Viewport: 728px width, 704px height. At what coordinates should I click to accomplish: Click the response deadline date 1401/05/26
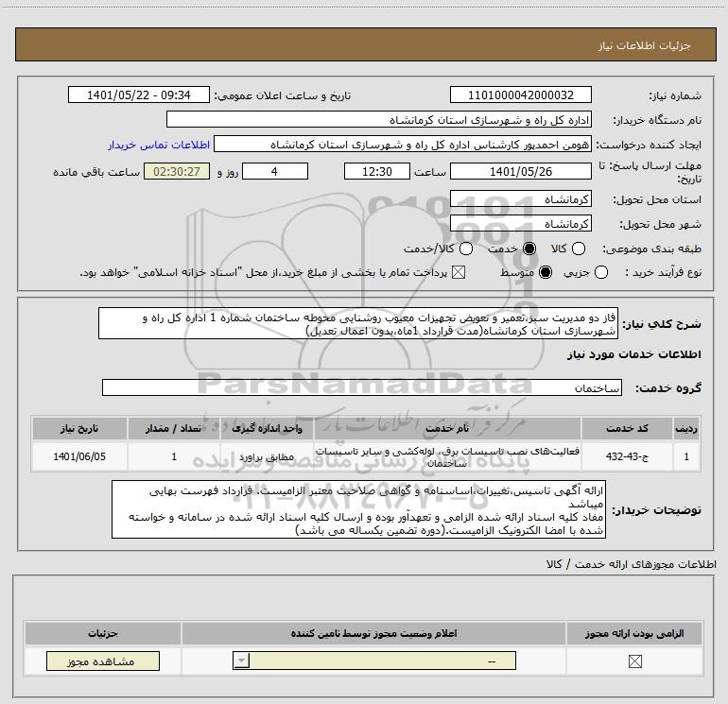tap(520, 171)
